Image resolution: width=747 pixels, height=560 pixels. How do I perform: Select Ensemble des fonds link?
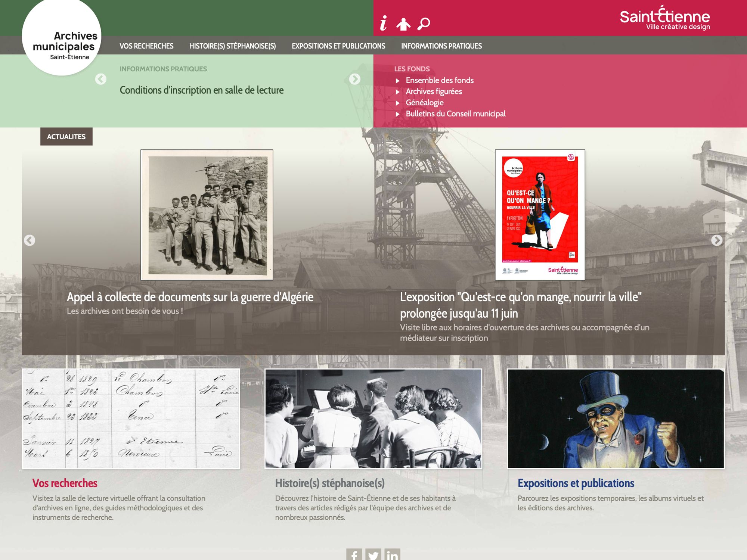point(440,80)
